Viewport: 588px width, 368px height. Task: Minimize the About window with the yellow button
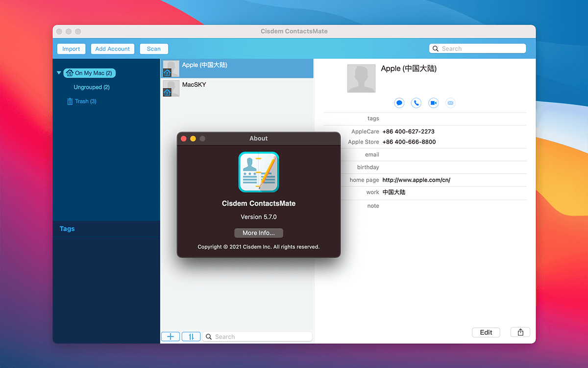click(193, 139)
